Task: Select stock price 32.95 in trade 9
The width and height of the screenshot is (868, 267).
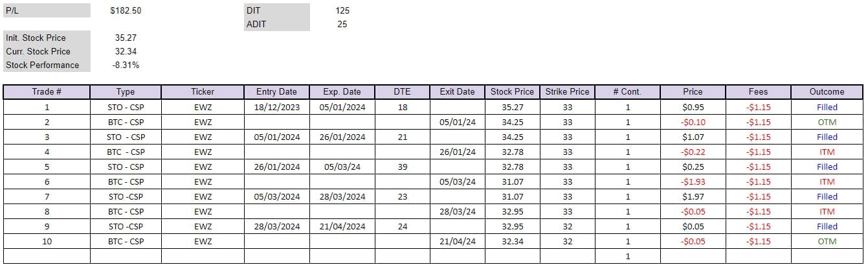Action: coord(513,226)
